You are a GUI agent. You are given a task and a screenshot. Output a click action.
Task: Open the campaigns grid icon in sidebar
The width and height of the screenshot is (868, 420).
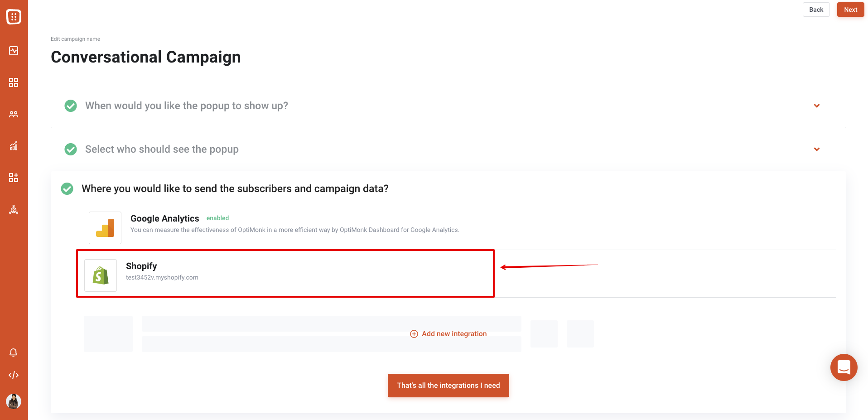pos(14,82)
